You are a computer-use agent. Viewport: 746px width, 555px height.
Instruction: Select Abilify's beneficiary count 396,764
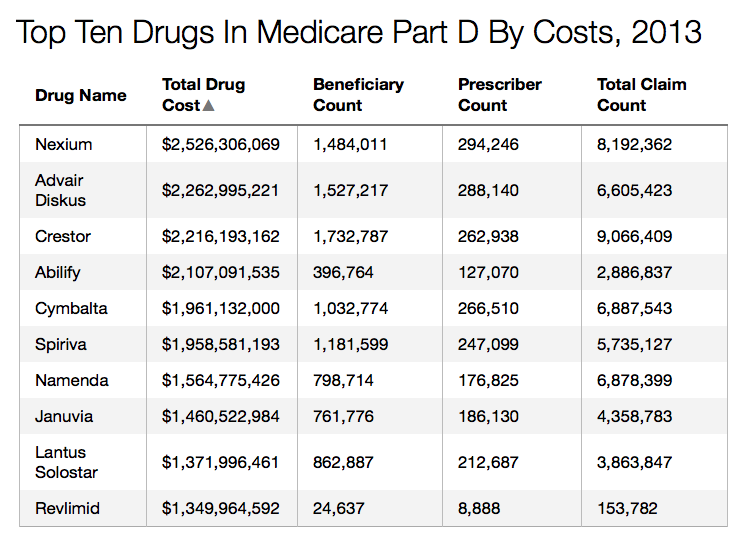click(343, 273)
